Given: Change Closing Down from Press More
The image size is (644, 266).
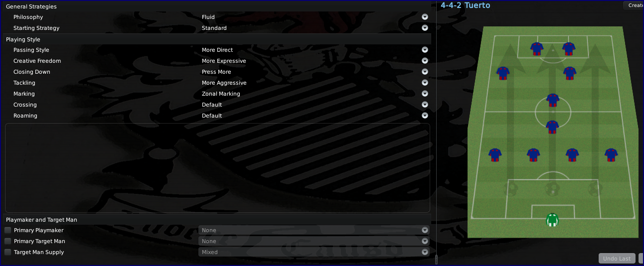Looking at the screenshot, I should [425, 72].
